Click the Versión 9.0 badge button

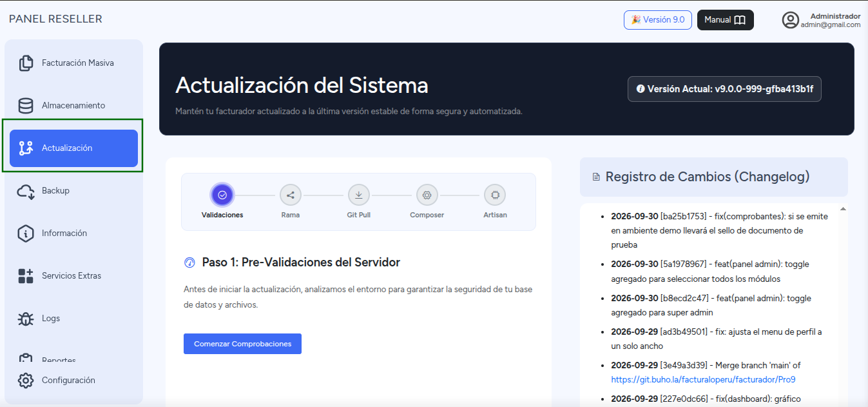click(658, 20)
